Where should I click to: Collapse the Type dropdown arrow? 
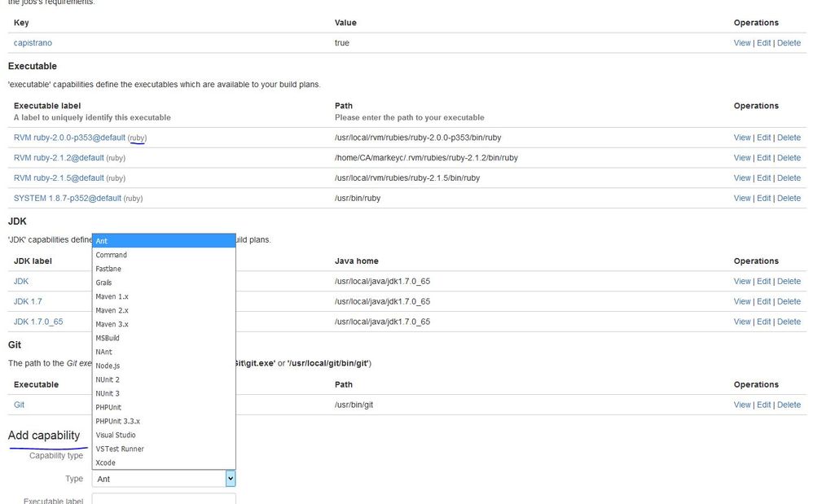(x=231, y=479)
